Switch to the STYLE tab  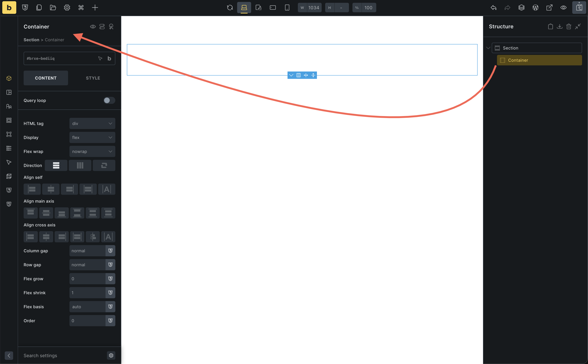click(x=93, y=78)
